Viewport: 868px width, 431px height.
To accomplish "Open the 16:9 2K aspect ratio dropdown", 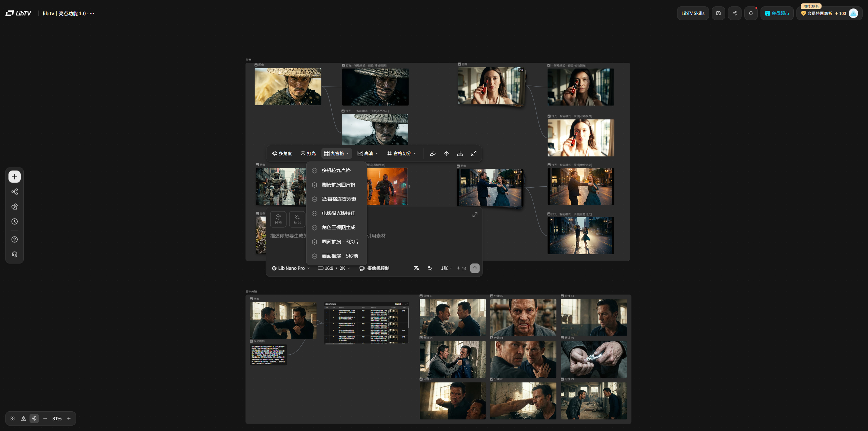I will click(x=334, y=268).
